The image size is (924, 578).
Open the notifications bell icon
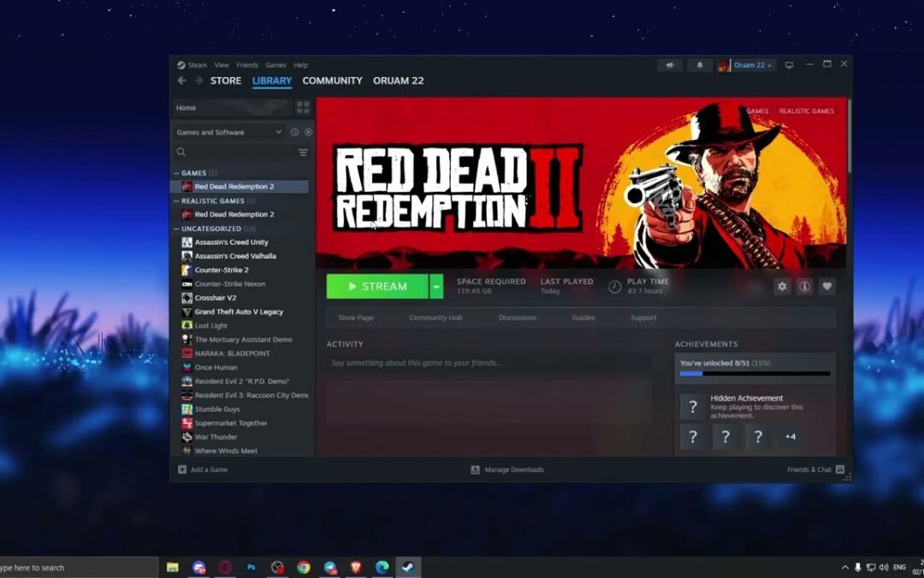699,64
